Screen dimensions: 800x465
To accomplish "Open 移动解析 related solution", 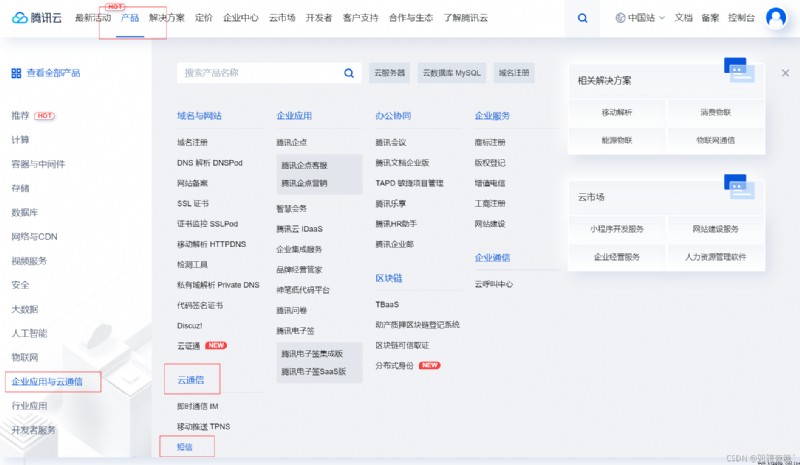I will click(617, 112).
